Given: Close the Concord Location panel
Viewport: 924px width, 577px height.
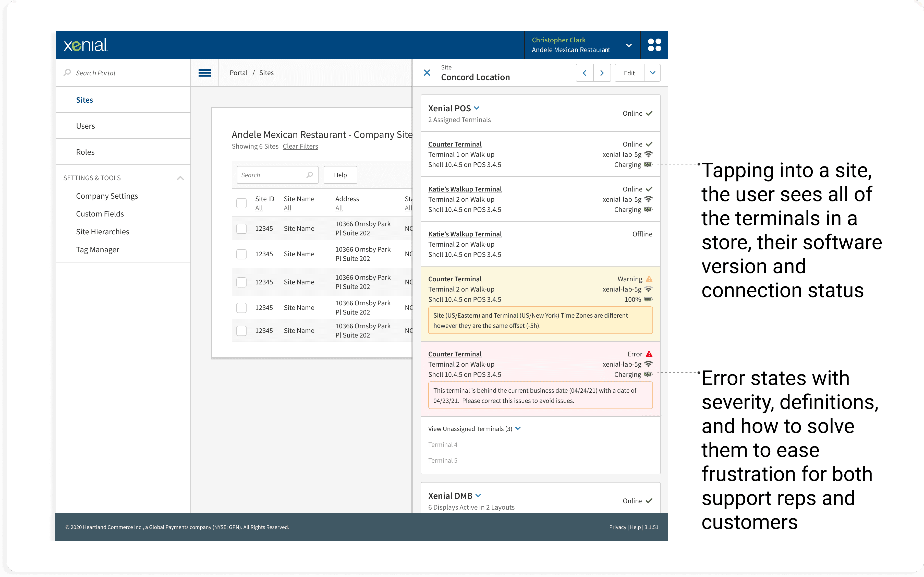Looking at the screenshot, I should click(x=427, y=73).
